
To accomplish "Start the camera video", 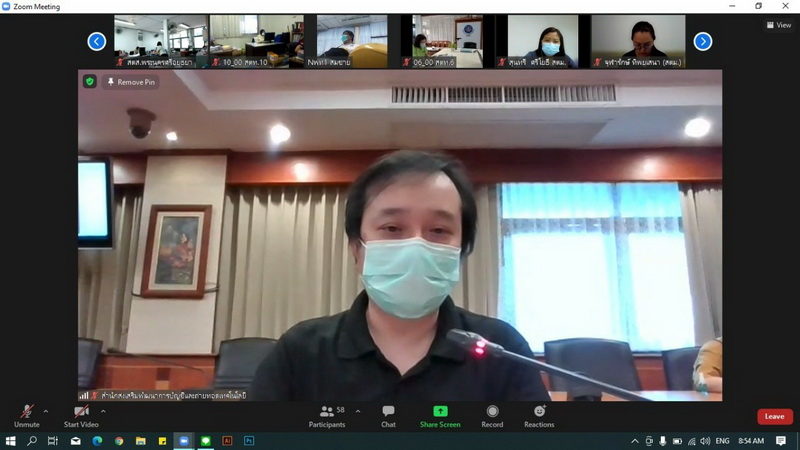I will pyautogui.click(x=81, y=416).
